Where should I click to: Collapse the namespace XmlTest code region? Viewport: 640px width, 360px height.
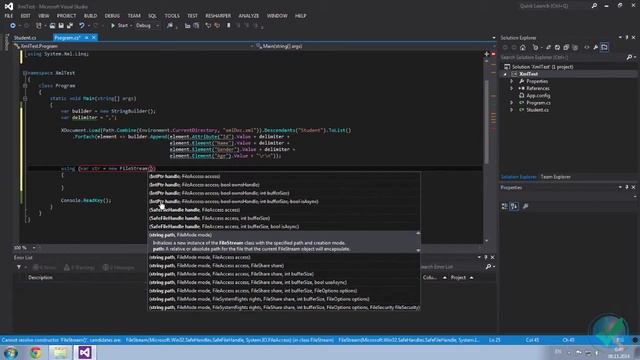tap(25, 73)
